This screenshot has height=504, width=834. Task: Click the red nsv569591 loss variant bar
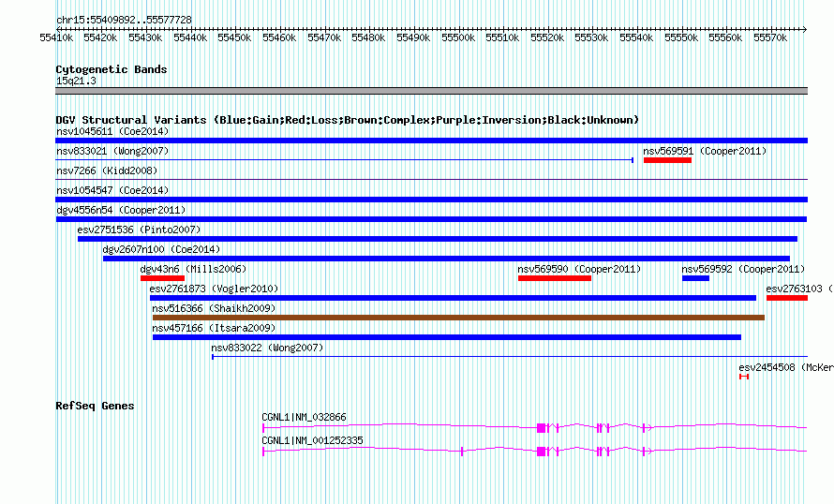click(x=667, y=160)
